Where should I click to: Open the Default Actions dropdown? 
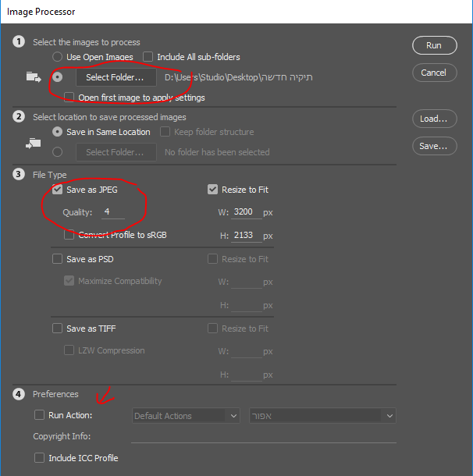click(x=186, y=416)
